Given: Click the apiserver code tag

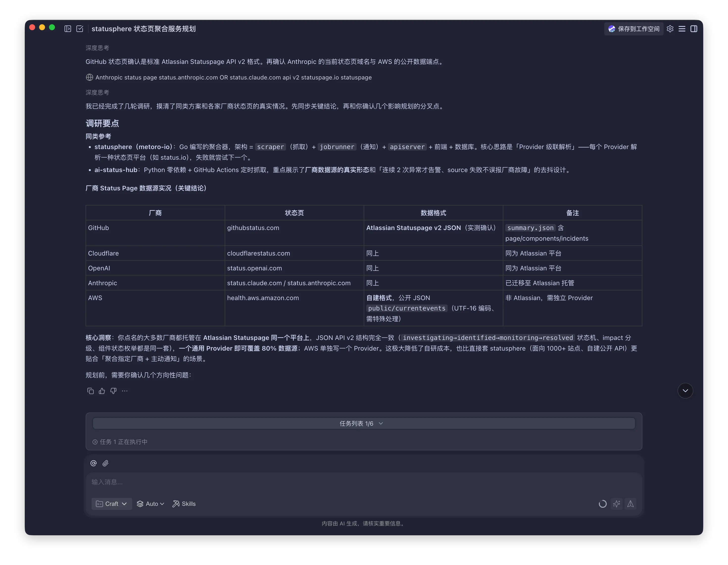Looking at the screenshot, I should coord(407,147).
